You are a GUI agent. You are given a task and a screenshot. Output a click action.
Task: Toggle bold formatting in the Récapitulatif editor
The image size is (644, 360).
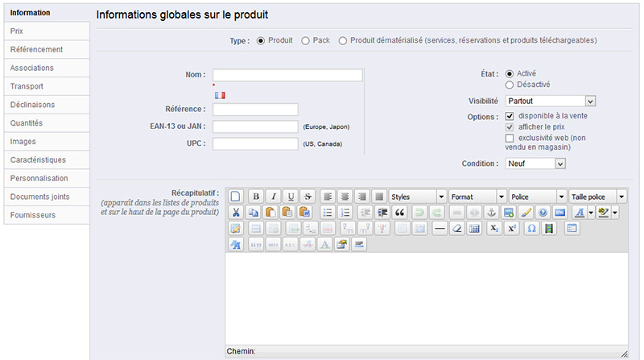(x=256, y=197)
